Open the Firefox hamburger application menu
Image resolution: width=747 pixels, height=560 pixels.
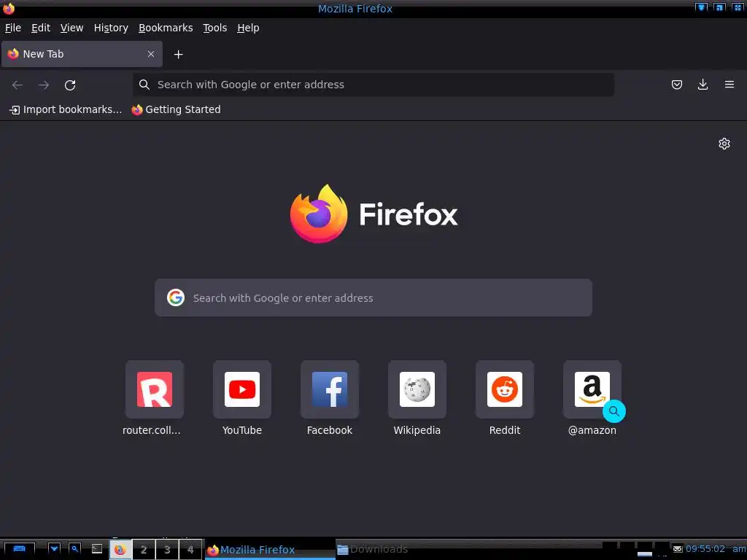(729, 85)
